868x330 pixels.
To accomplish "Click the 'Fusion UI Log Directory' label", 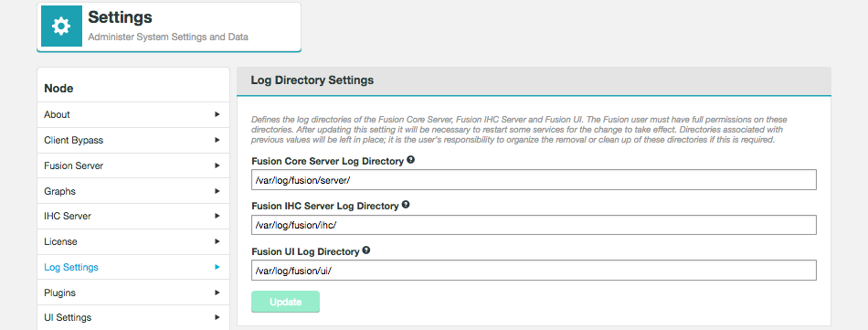I will coord(305,251).
